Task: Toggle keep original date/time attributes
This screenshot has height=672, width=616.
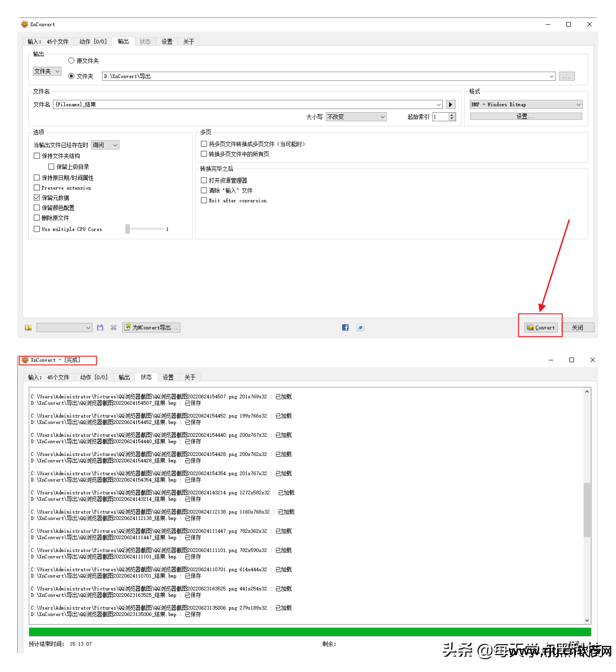Action: (37, 178)
